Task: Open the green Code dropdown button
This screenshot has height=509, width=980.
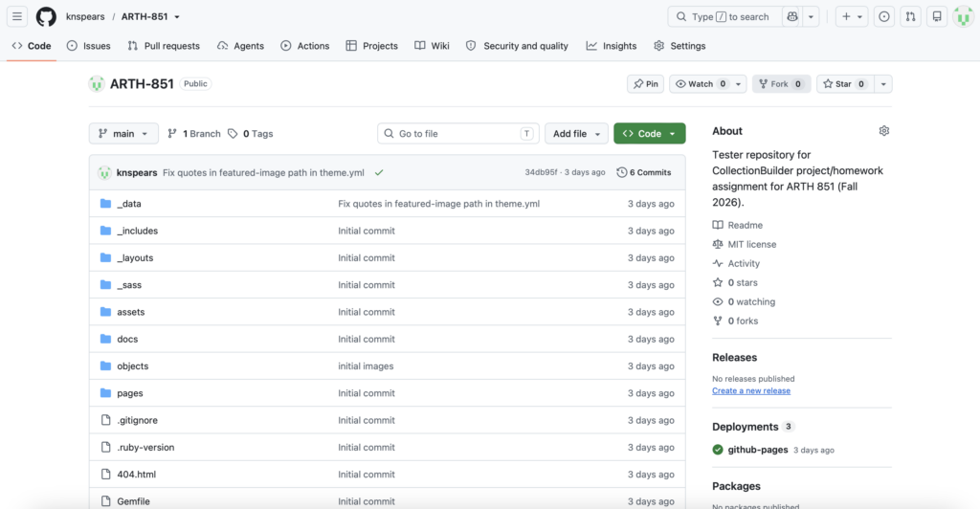Action: tap(650, 134)
